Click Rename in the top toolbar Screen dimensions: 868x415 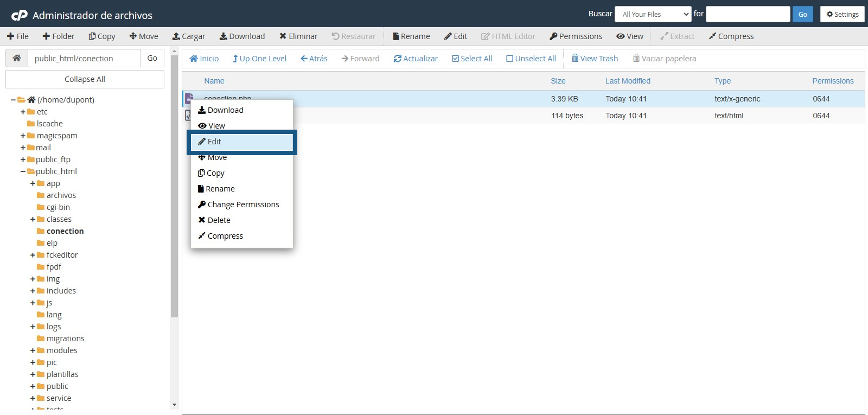(x=411, y=36)
